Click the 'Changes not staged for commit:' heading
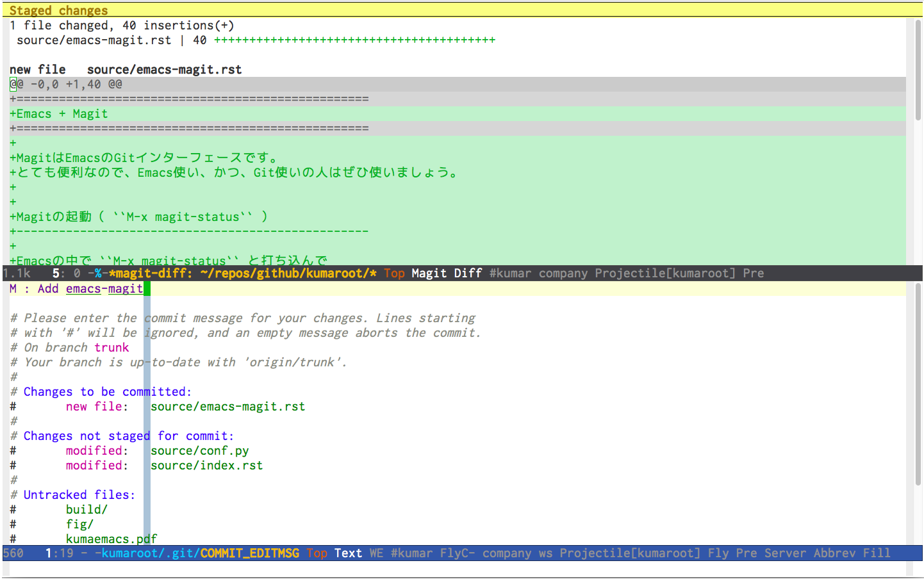The height and width of the screenshot is (579, 924). (129, 436)
